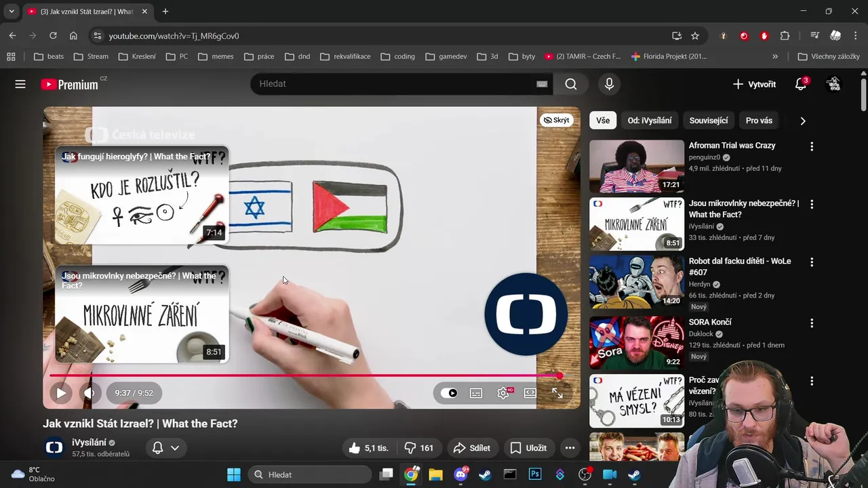
Task: Open player settings gear
Action: pos(503,393)
